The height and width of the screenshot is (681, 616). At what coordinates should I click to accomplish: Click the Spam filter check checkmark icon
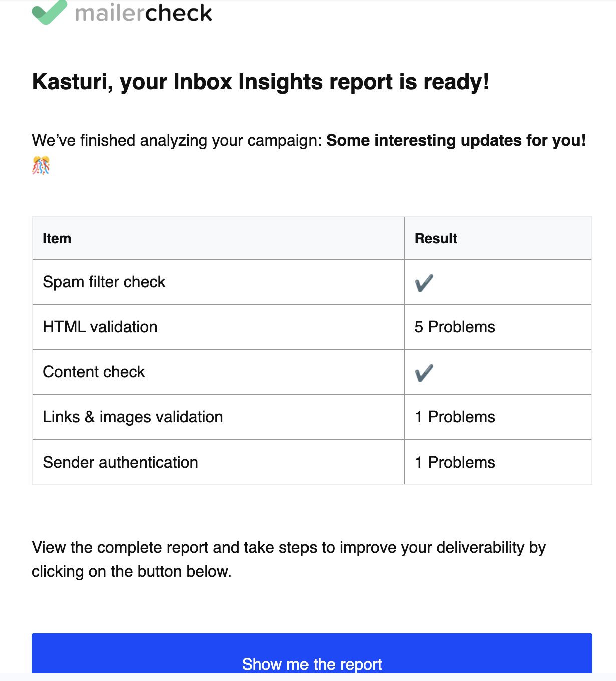click(424, 283)
